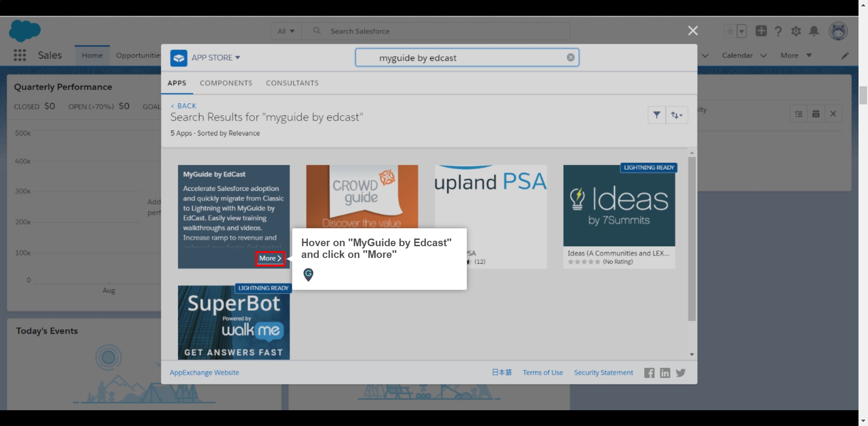Open the Opportunities navigation tab
Image resolution: width=868 pixels, height=426 pixels.
point(138,56)
